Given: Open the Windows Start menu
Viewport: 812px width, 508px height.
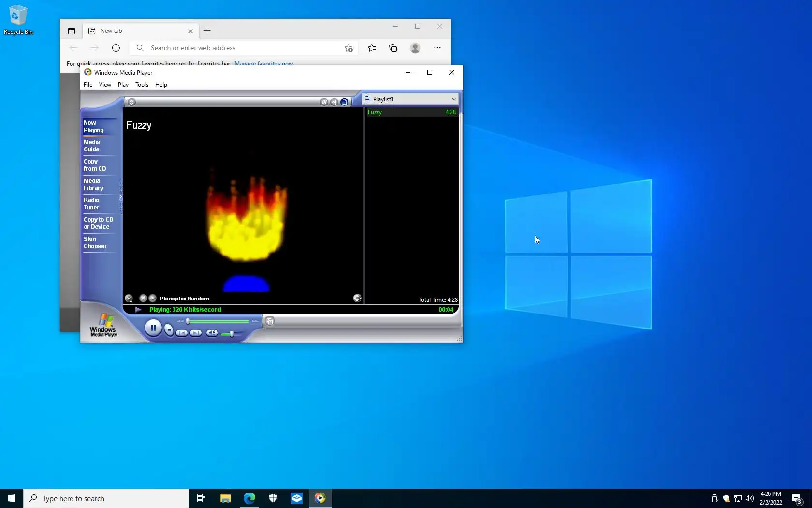Looking at the screenshot, I should 12,498.
